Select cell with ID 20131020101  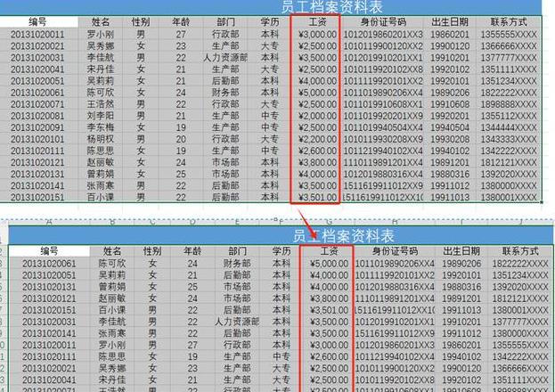(x=37, y=139)
